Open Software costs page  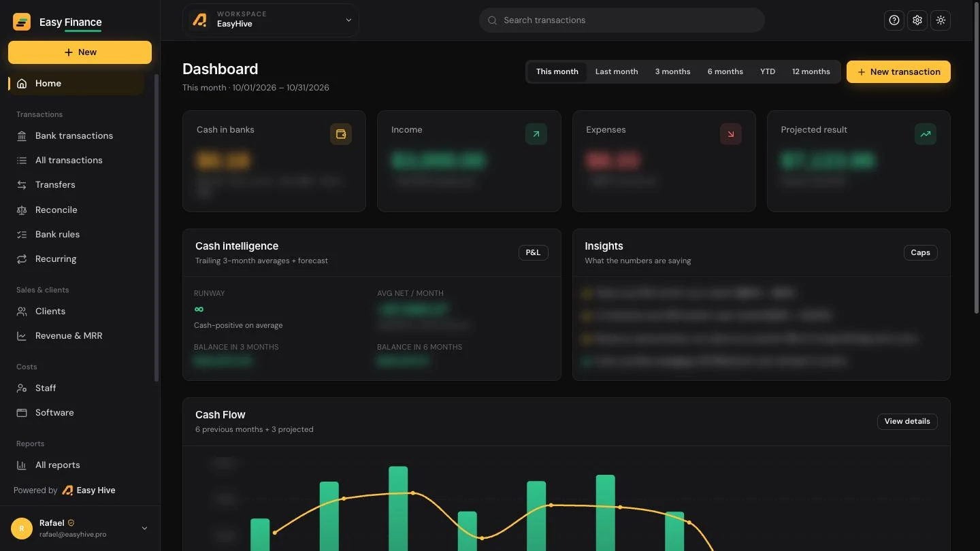pyautogui.click(x=76, y=413)
